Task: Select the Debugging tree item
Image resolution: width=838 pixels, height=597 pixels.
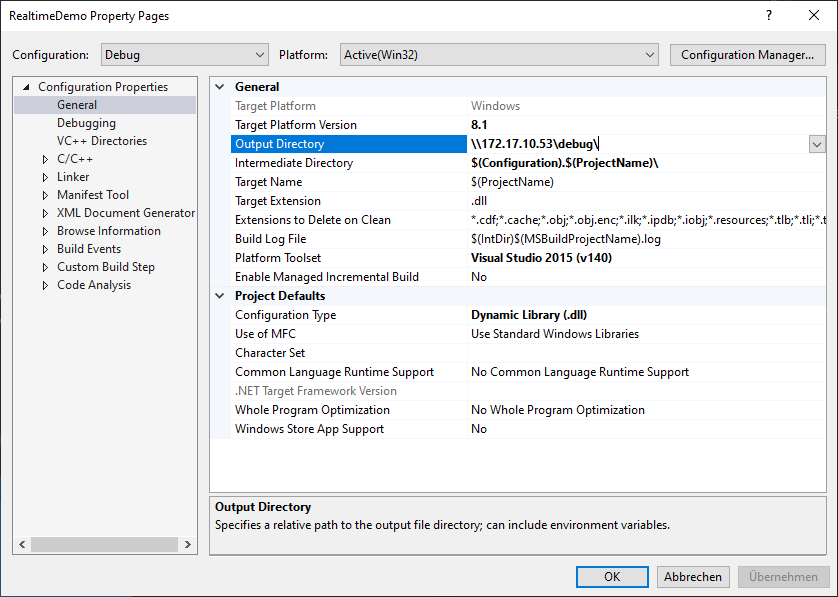Action: 85,122
